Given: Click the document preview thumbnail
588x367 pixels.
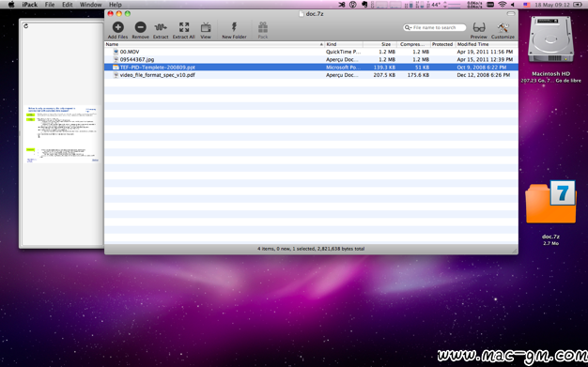Looking at the screenshot, I should pos(62,134).
